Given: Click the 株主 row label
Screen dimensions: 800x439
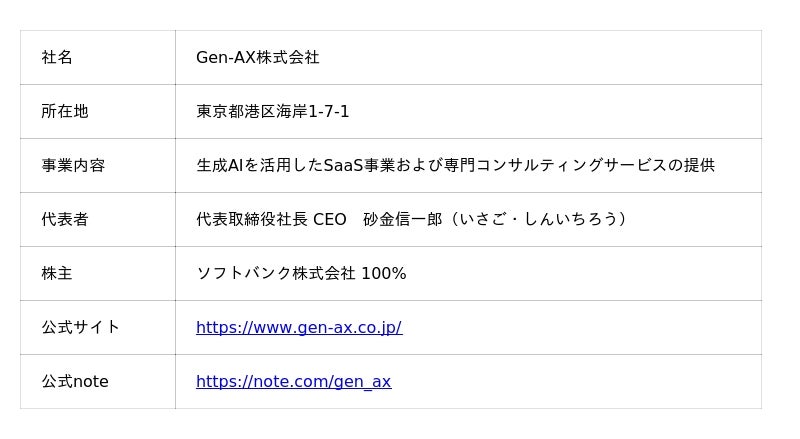Looking at the screenshot, I should (57, 273).
